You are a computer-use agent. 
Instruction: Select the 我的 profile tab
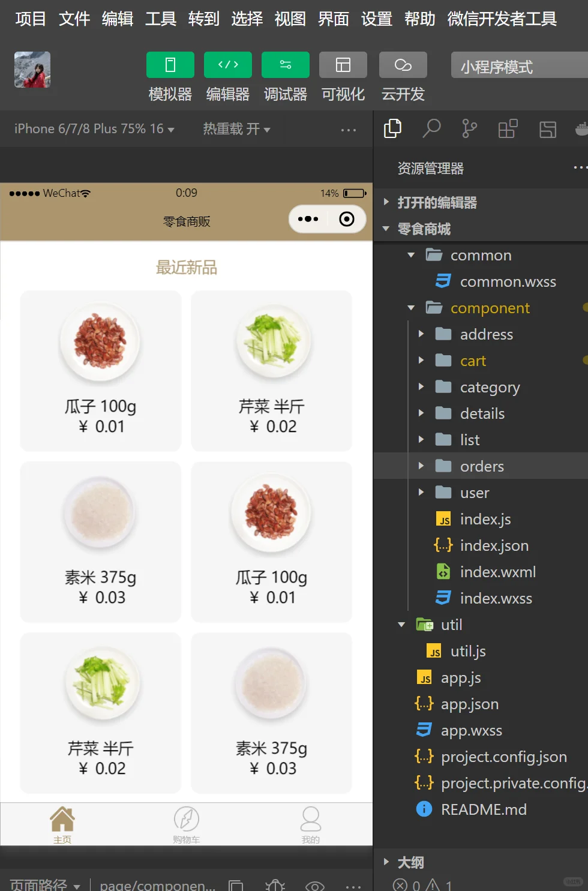click(x=311, y=825)
